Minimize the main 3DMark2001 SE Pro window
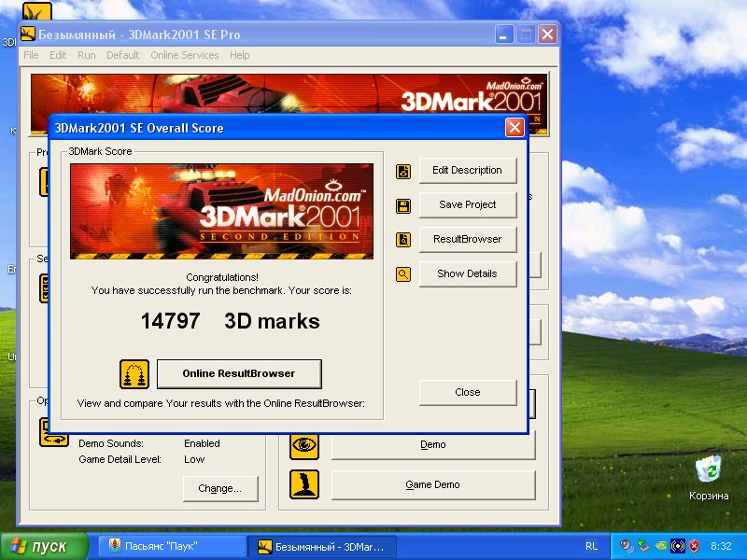The height and width of the screenshot is (560, 747). click(x=503, y=35)
